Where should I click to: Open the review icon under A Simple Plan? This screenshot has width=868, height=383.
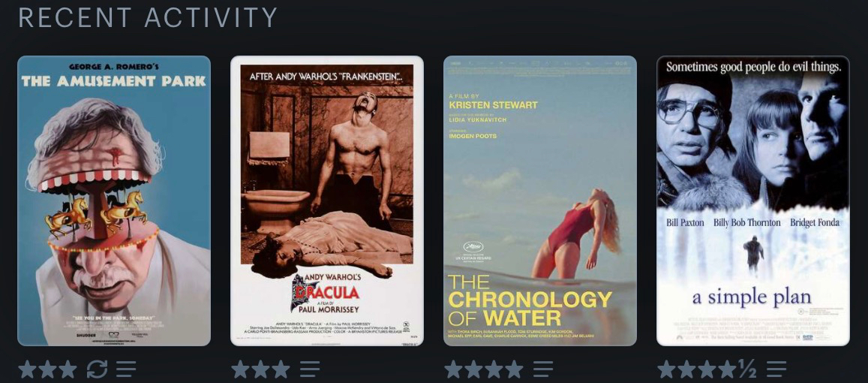click(776, 369)
